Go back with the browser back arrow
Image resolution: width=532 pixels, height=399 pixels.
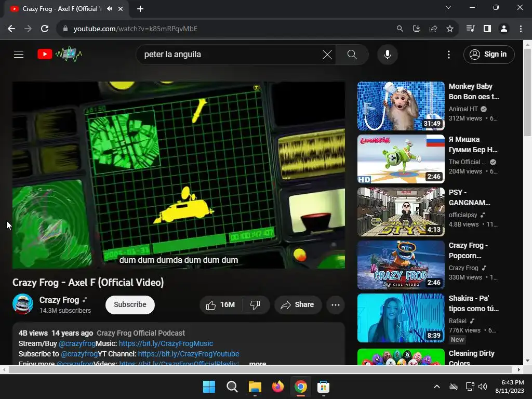[x=11, y=29]
